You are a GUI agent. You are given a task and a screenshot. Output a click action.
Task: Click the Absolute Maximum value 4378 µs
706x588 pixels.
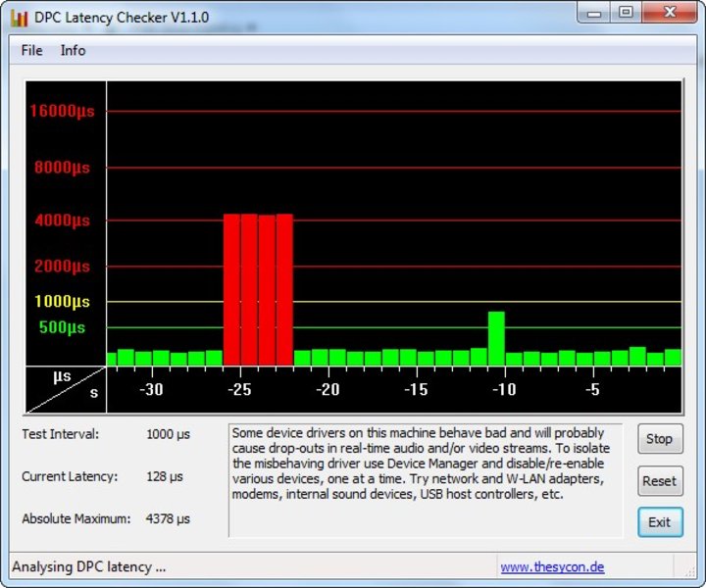point(168,518)
